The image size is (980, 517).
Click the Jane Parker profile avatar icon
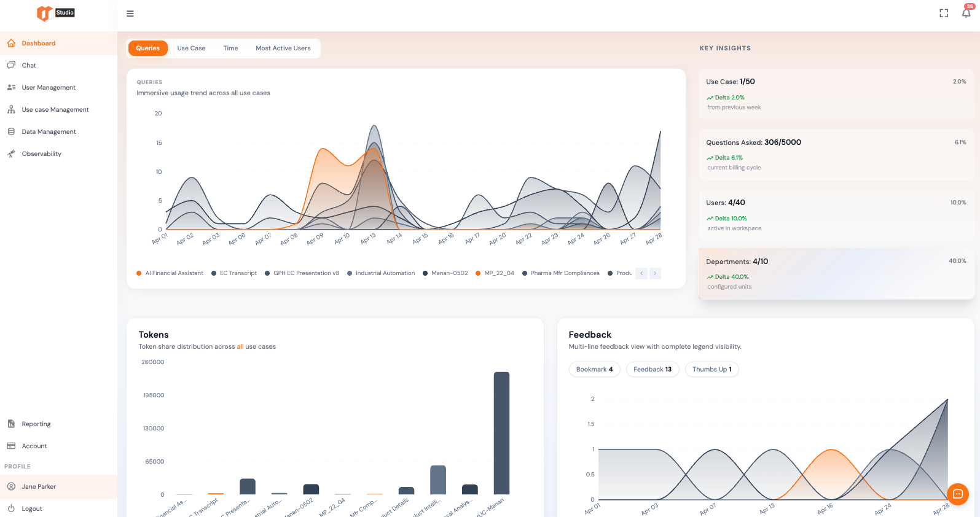(11, 486)
